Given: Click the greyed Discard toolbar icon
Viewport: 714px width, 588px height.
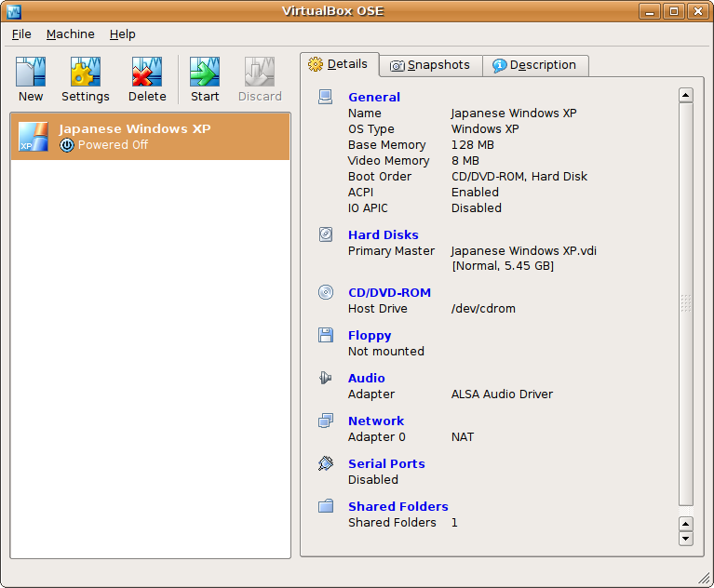Looking at the screenshot, I should [260, 72].
